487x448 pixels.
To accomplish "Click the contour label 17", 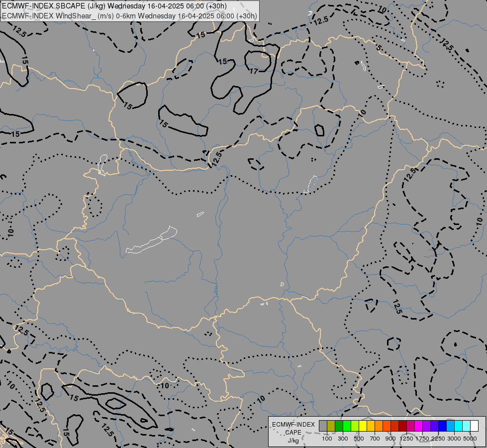I will 254,71.
